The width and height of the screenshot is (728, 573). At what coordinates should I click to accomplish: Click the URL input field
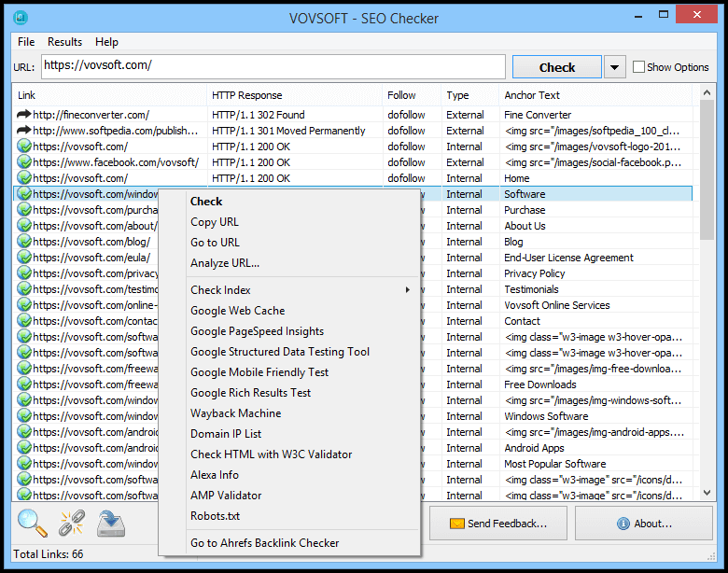tap(273, 66)
